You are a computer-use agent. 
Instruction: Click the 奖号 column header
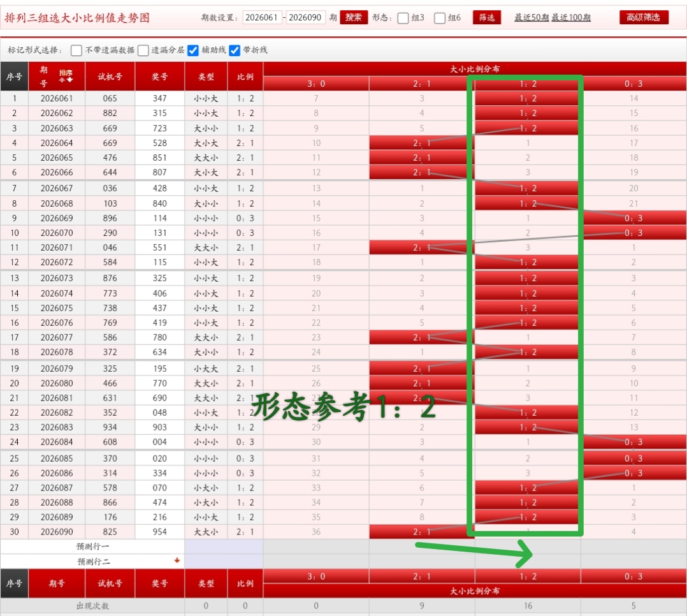tap(159, 77)
